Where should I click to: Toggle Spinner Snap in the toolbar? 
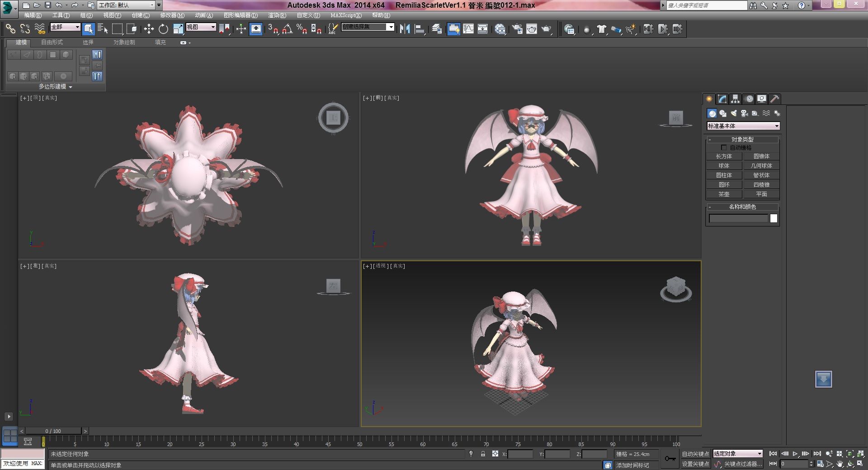(316, 29)
